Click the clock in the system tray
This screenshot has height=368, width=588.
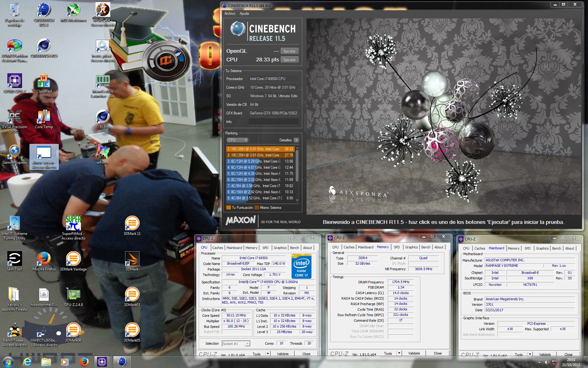coord(571,362)
